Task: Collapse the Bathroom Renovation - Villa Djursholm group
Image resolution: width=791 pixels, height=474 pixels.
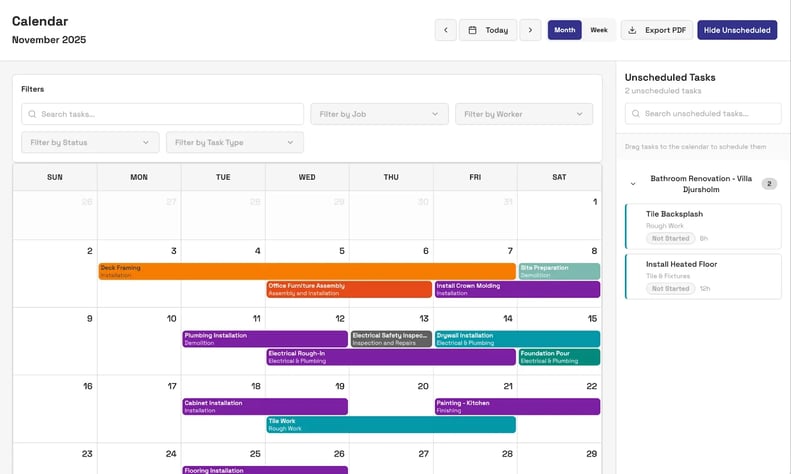Action: point(633,184)
